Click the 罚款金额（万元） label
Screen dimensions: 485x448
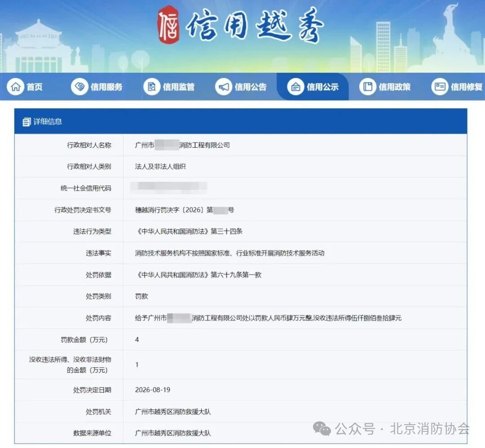[84, 340]
